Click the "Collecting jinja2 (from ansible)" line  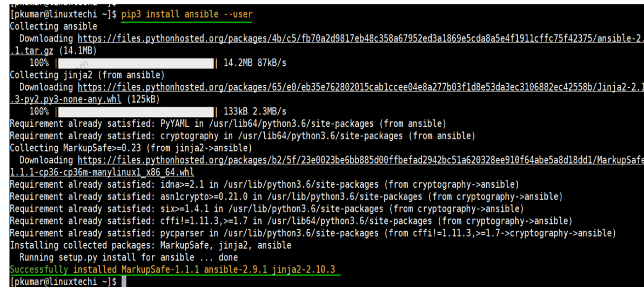[x=87, y=75]
